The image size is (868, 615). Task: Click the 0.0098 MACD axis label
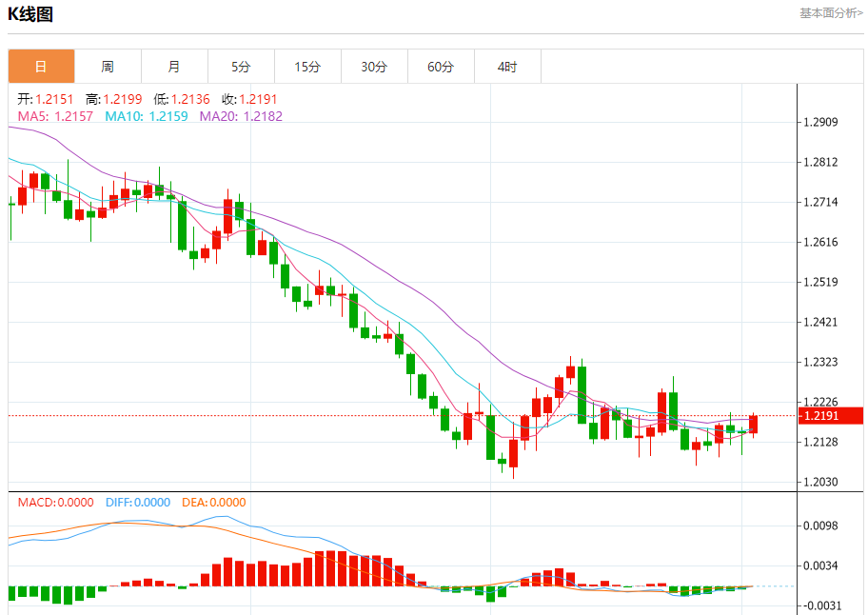[x=821, y=526]
